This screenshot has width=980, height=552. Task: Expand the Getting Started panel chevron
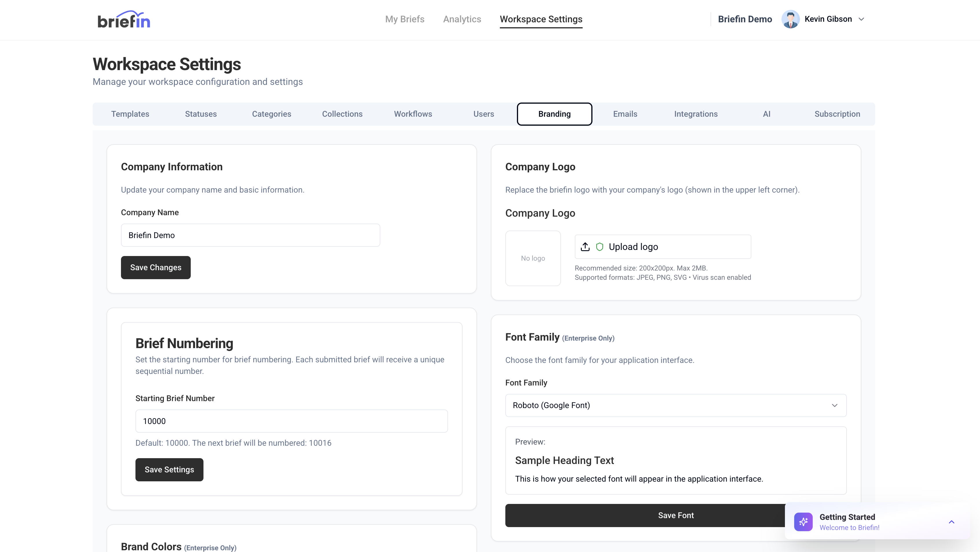[x=951, y=522]
